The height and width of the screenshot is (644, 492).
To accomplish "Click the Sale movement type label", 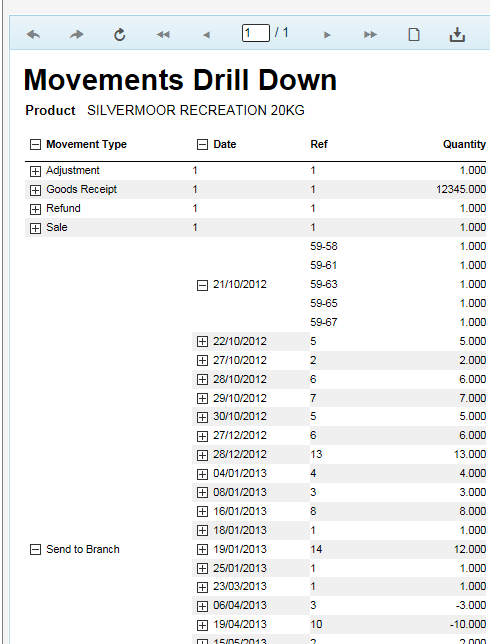I will point(57,227).
